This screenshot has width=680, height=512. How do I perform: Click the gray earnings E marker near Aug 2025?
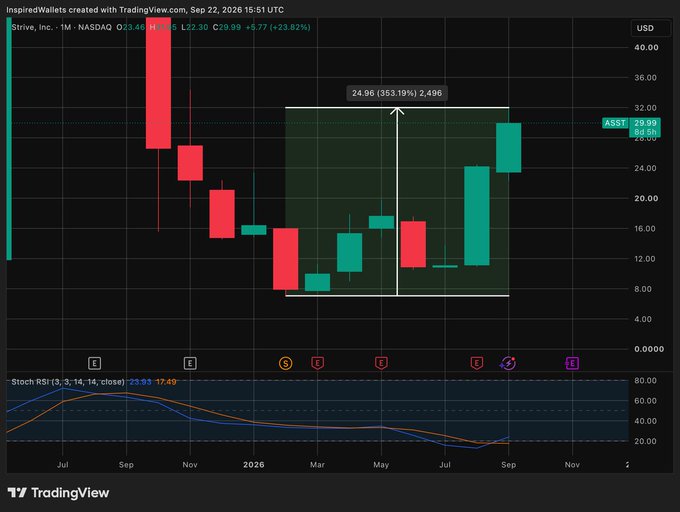coord(95,363)
